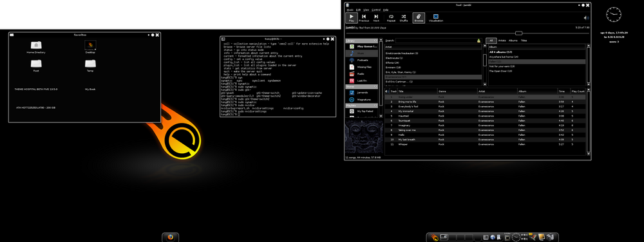
Task: Click the volume speaker icon
Action: point(586,18)
